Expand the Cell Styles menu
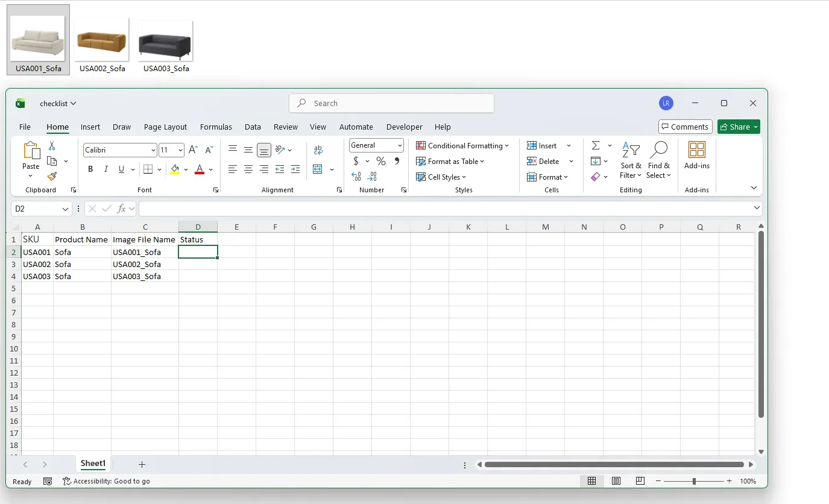 [441, 177]
